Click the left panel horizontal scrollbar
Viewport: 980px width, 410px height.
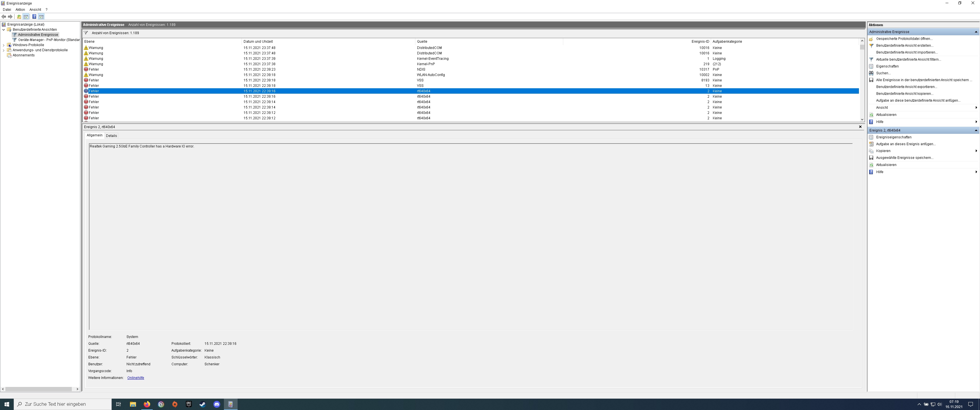(x=38, y=389)
